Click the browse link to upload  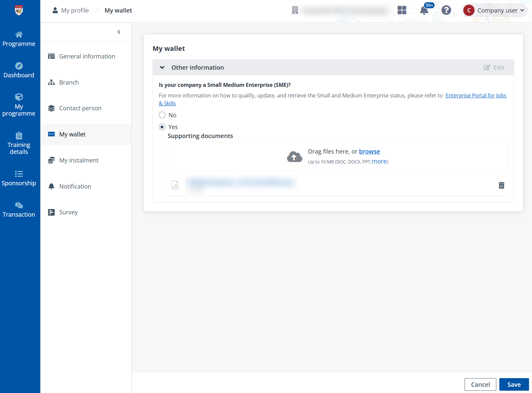coord(369,152)
